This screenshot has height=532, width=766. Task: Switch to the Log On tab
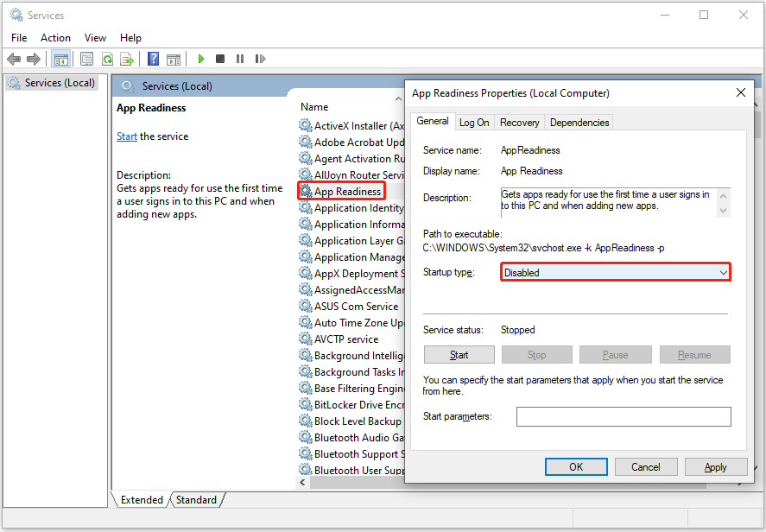pos(474,123)
